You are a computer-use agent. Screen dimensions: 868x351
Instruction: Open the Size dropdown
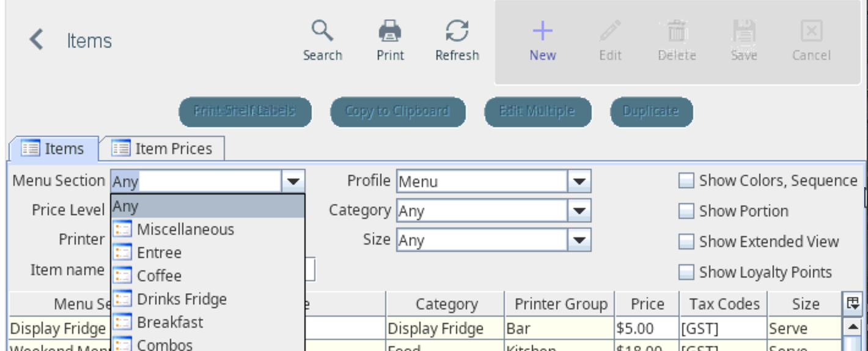(579, 240)
